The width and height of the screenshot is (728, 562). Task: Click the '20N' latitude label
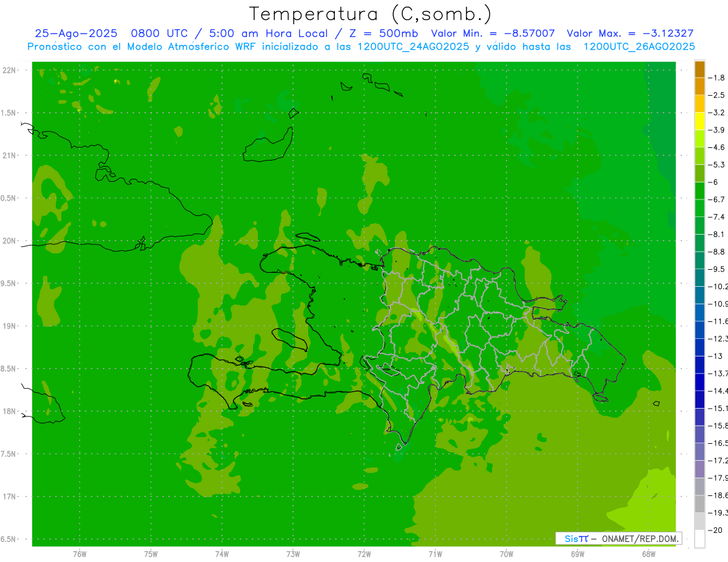(8, 241)
